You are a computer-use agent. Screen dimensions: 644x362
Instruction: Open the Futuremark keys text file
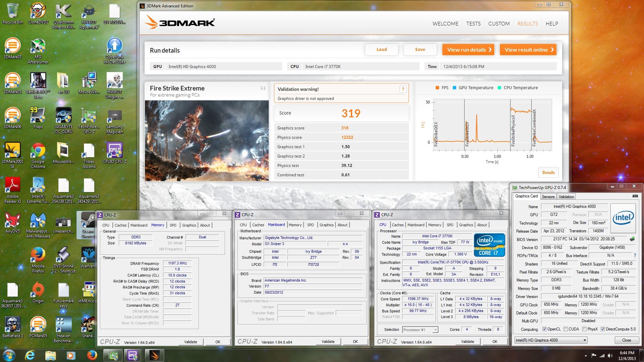(x=63, y=295)
